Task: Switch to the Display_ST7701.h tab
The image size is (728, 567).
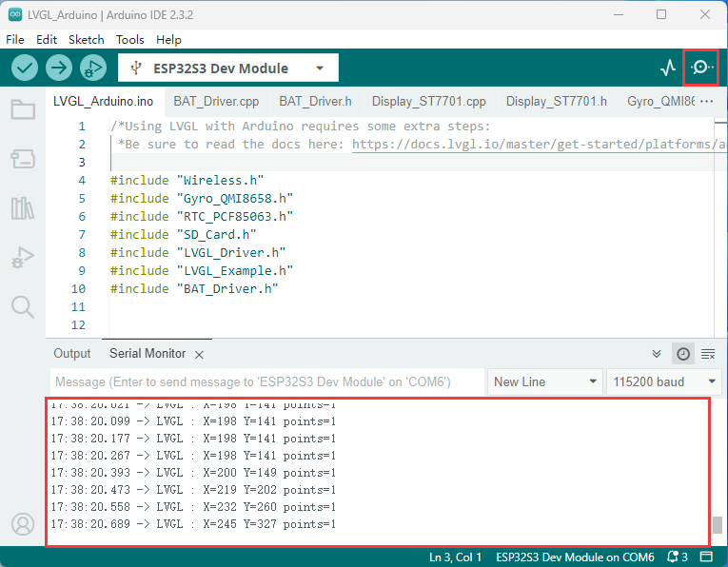Action: [x=556, y=101]
